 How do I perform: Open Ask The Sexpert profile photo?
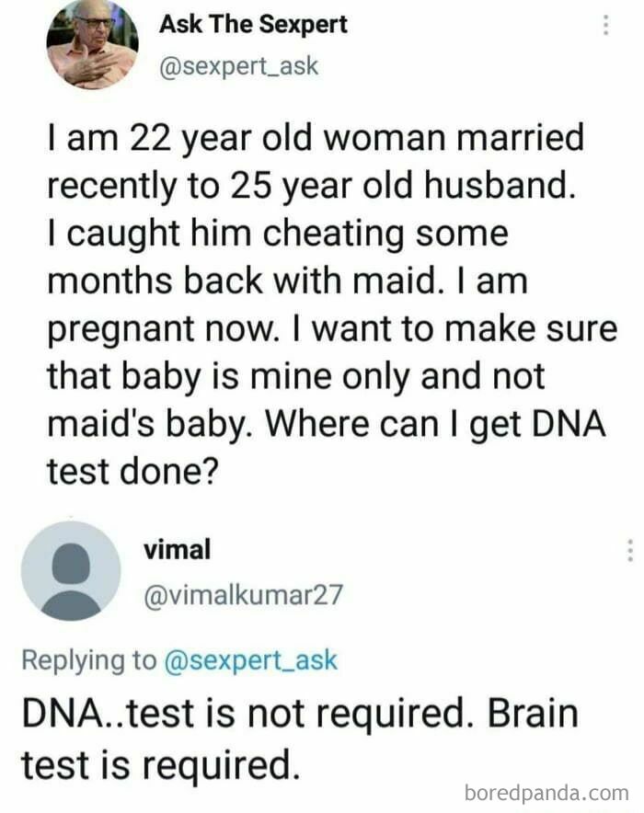[92, 42]
